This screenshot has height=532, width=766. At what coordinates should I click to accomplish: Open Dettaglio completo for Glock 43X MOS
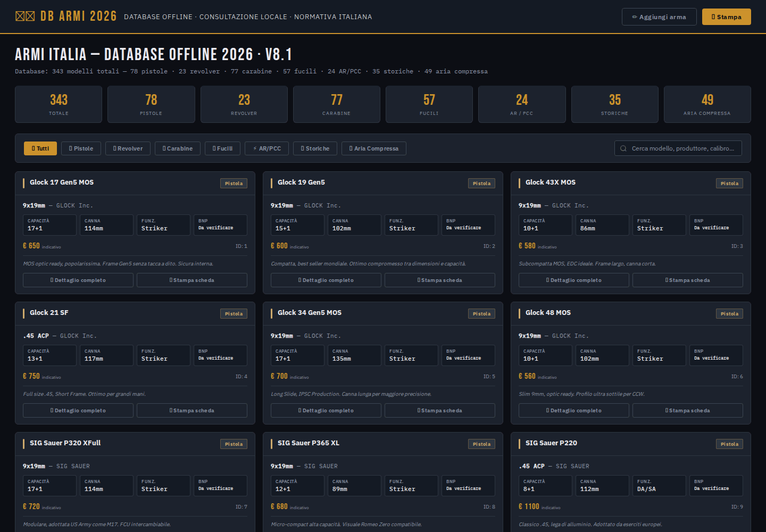(574, 280)
